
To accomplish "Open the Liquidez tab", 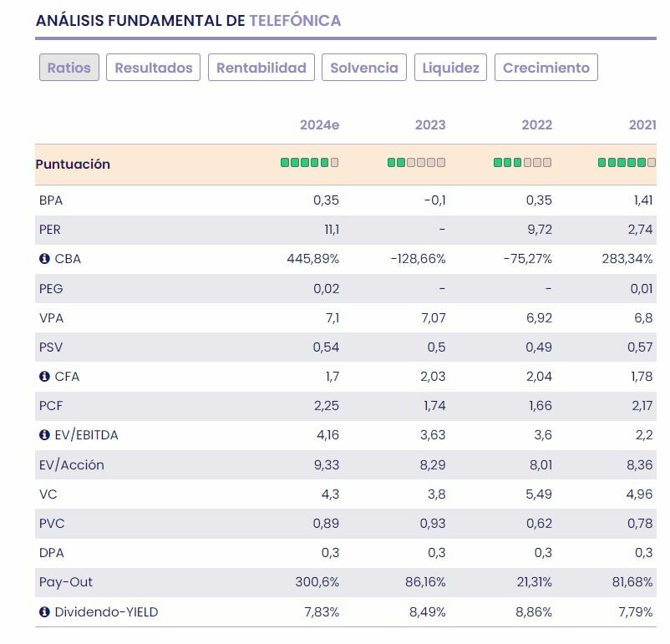I will (x=451, y=68).
